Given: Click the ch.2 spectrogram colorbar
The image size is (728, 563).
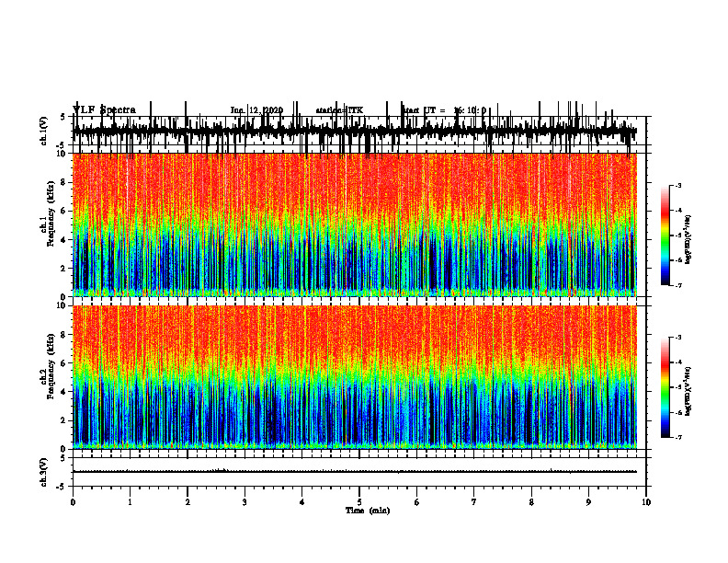Looking at the screenshot, I should coord(665,387).
